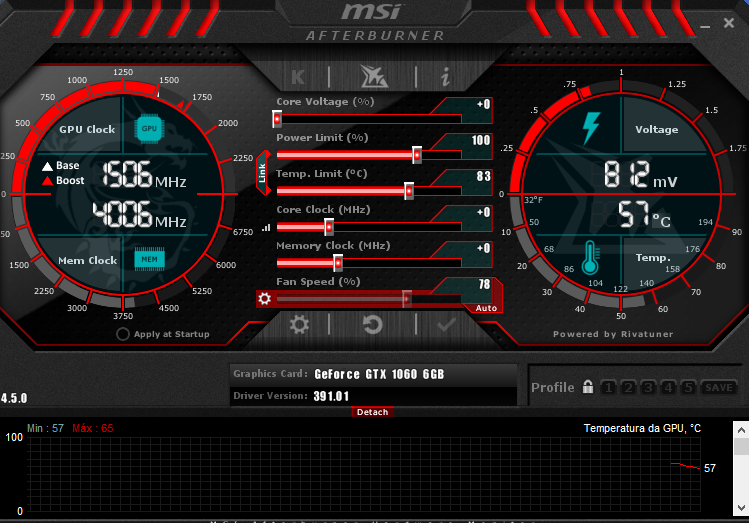Screen dimensions: 749x523
Task: Click the profile lock icon
Action: coord(588,386)
